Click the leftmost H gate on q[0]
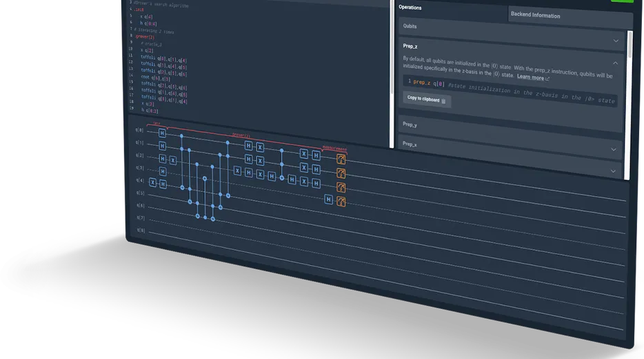Image resolution: width=644 pixels, height=359 pixels. coord(161,133)
